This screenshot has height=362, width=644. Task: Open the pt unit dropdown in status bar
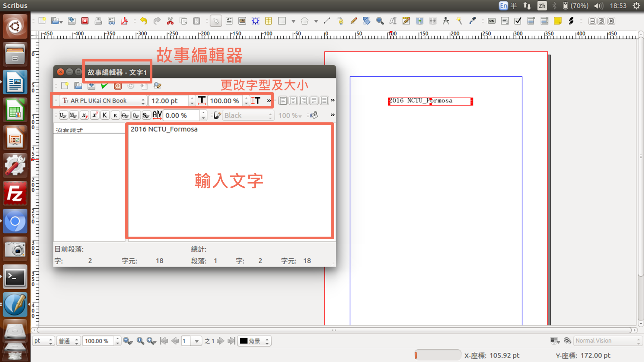click(x=43, y=341)
